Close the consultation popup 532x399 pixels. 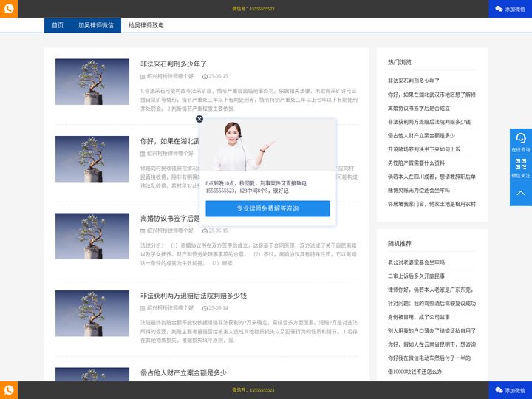199,119
